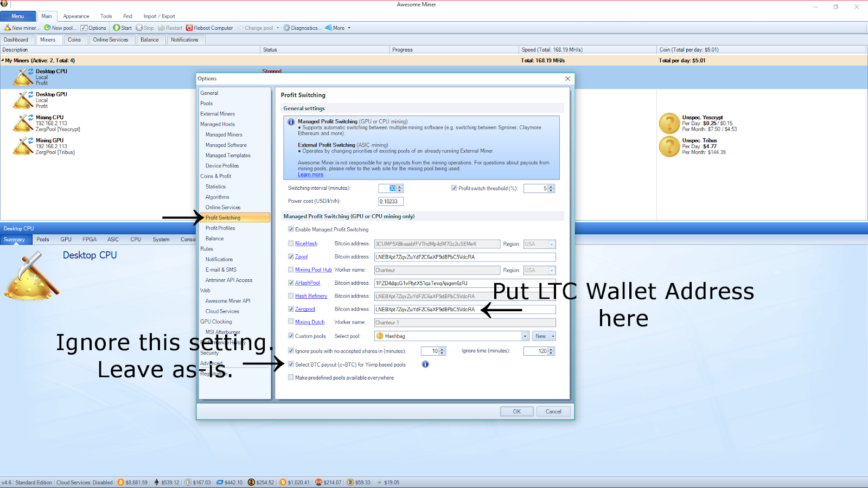Image resolution: width=868 pixels, height=488 pixels.
Task: Confirm settings with the OK button
Action: click(x=516, y=411)
